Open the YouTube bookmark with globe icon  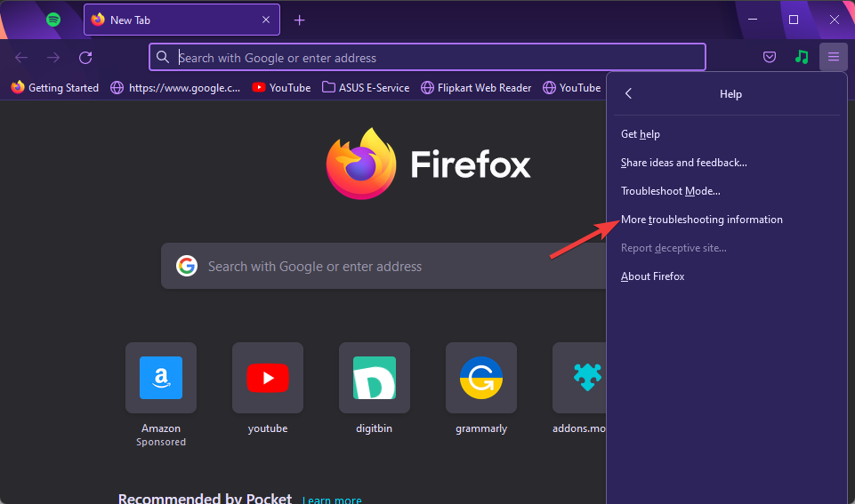tap(572, 88)
